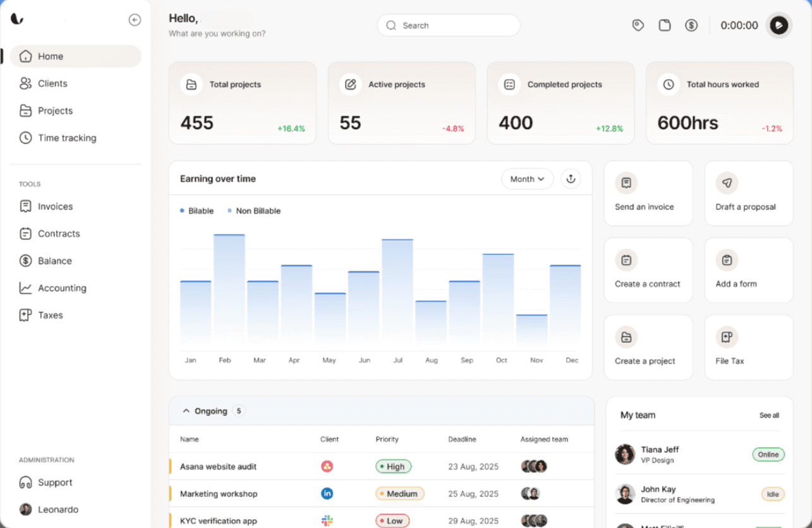Collapse the Ongoing projects section
The height and width of the screenshot is (528, 812).
[x=186, y=411]
